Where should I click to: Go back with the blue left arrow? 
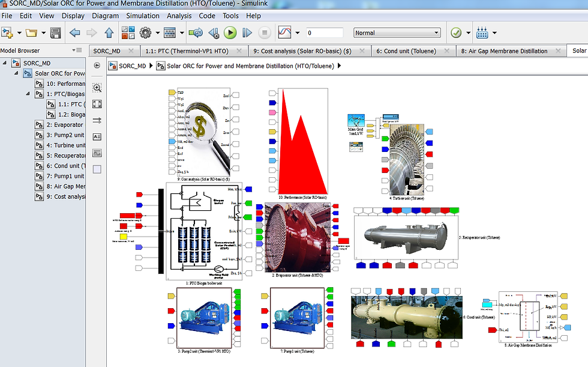pos(75,33)
